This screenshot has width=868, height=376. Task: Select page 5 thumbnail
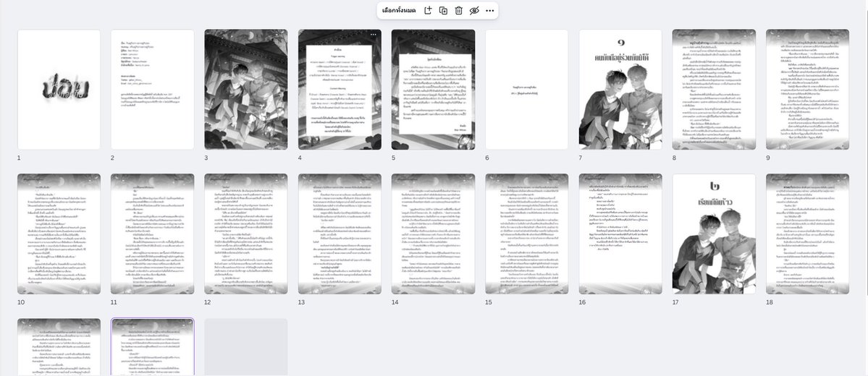433,90
